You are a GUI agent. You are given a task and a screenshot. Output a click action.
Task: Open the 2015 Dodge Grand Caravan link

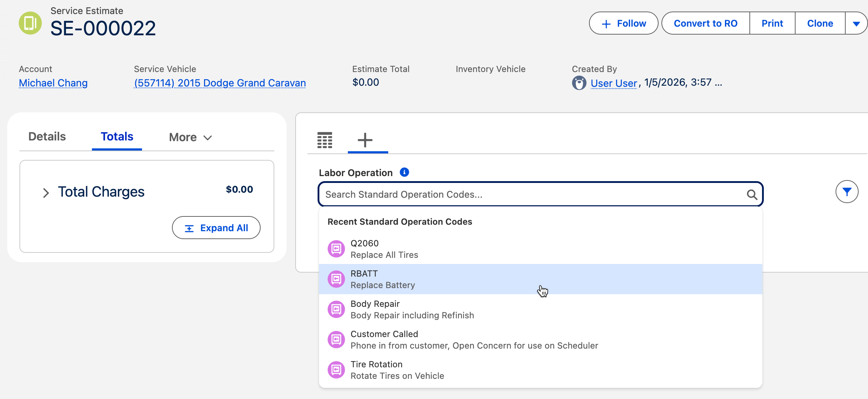(x=220, y=83)
